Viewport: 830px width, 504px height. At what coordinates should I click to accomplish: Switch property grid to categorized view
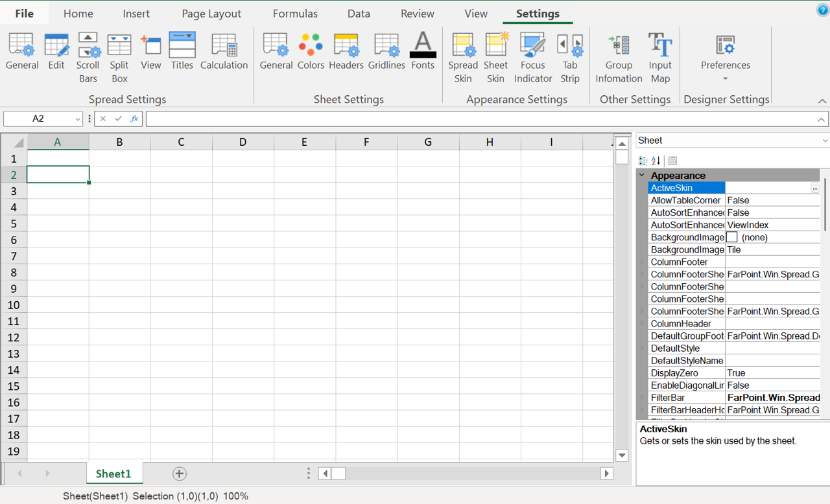click(x=643, y=161)
